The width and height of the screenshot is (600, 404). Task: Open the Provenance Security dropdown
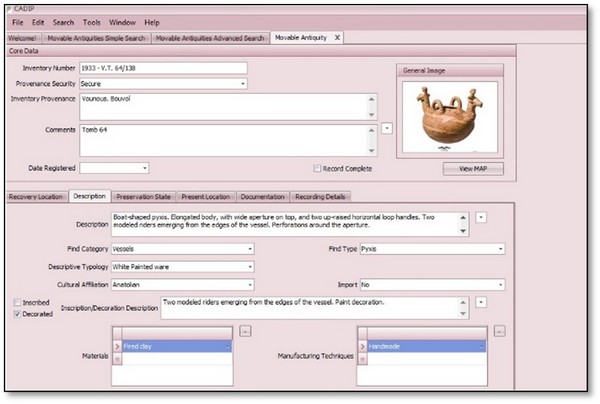243,84
